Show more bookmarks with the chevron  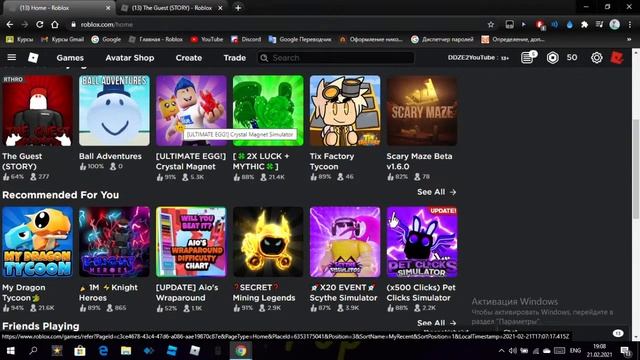point(629,40)
